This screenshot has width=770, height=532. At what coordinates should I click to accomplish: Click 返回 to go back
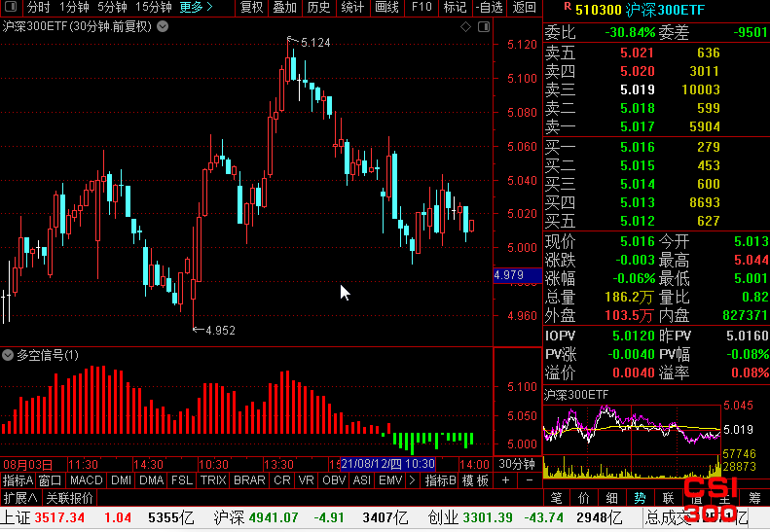click(x=524, y=8)
